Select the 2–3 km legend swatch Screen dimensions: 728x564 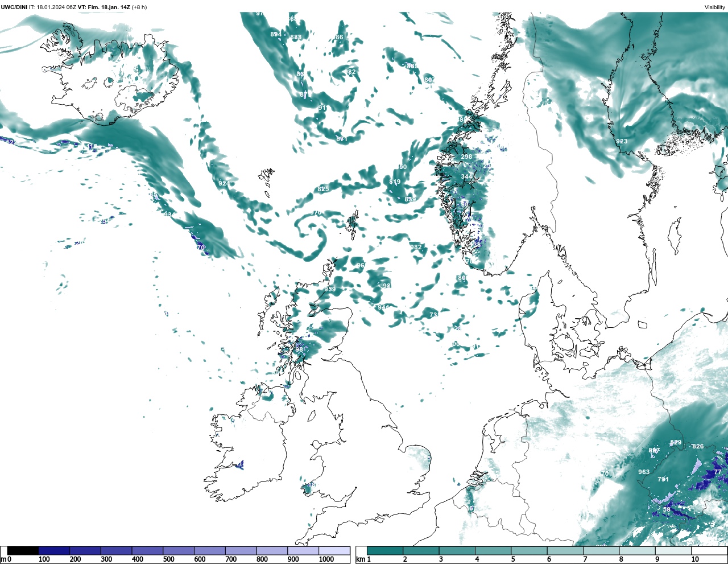tap(421, 551)
